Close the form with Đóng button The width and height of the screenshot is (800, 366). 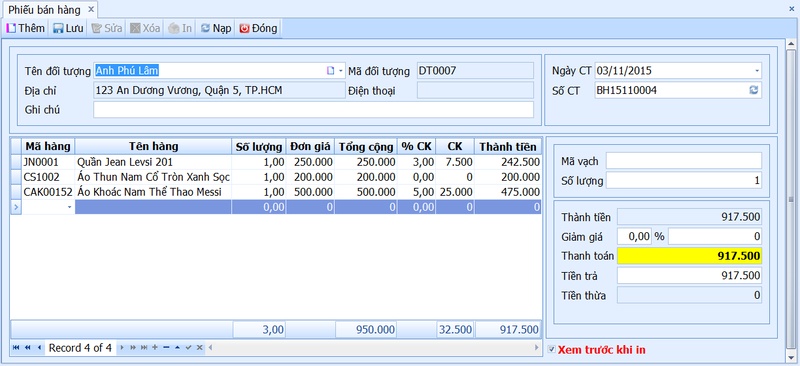pos(258,28)
